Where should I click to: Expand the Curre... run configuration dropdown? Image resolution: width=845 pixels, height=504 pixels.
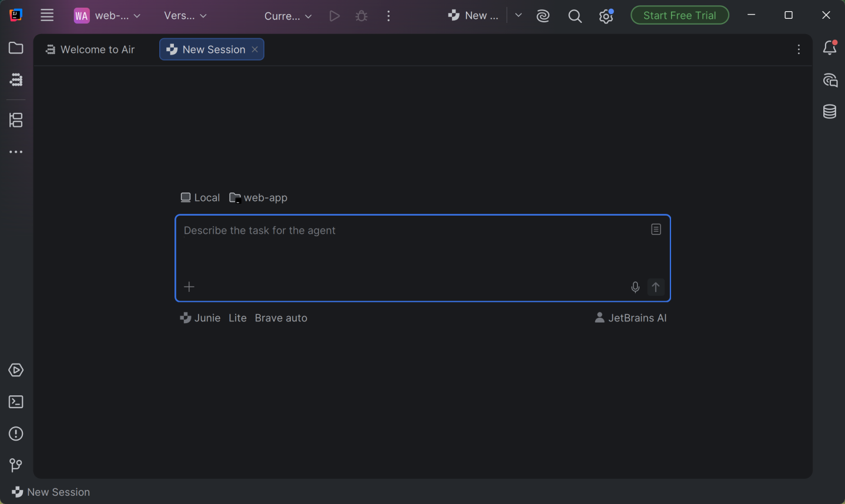pyautogui.click(x=288, y=16)
